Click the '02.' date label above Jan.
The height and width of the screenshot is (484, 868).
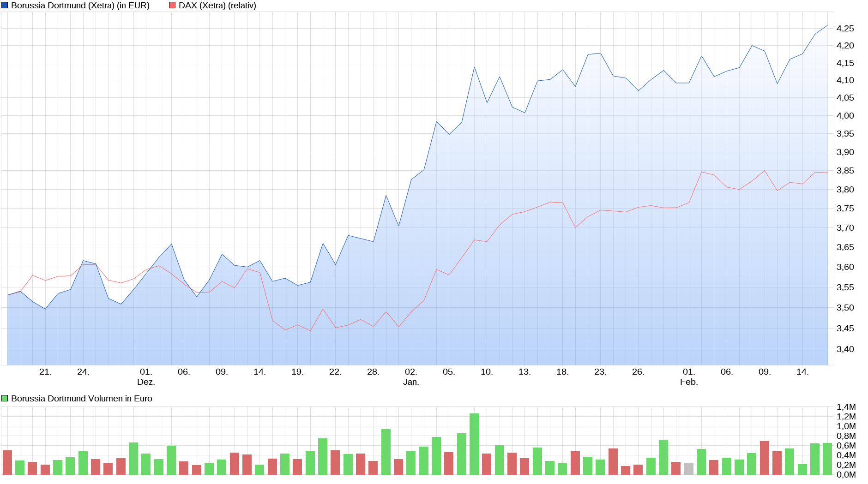coord(411,372)
